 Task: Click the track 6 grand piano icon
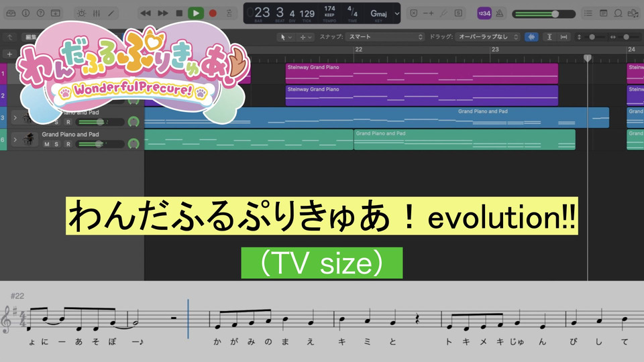tap(29, 139)
